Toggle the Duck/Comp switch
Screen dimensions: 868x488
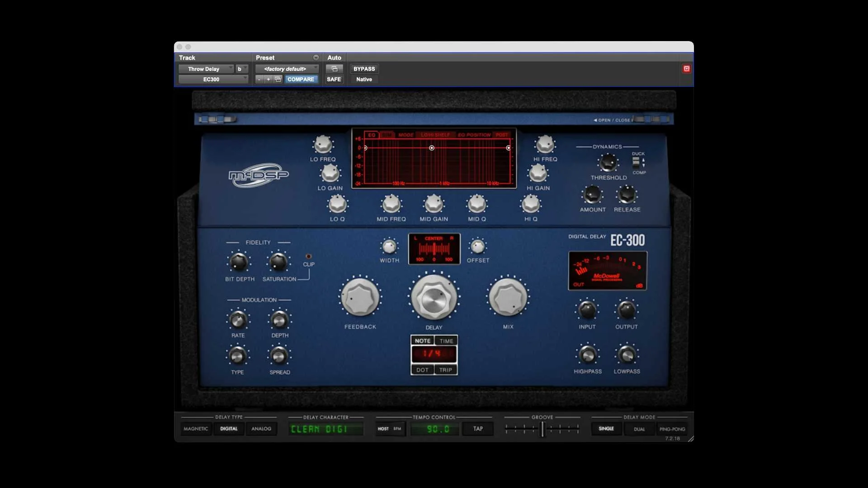(636, 163)
